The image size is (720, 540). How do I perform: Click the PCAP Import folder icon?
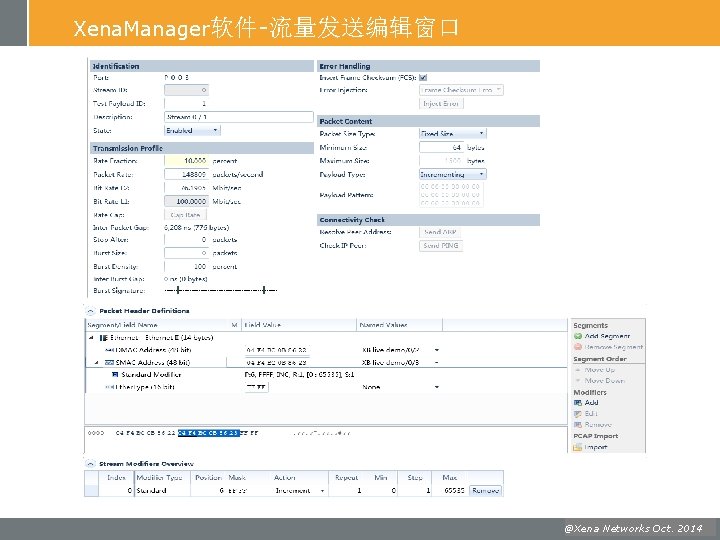(578, 447)
